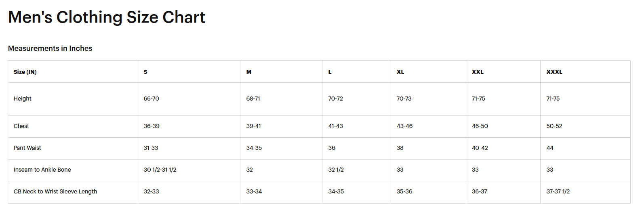Select the 37-37 1/2 sleeve length cell

[558, 191]
